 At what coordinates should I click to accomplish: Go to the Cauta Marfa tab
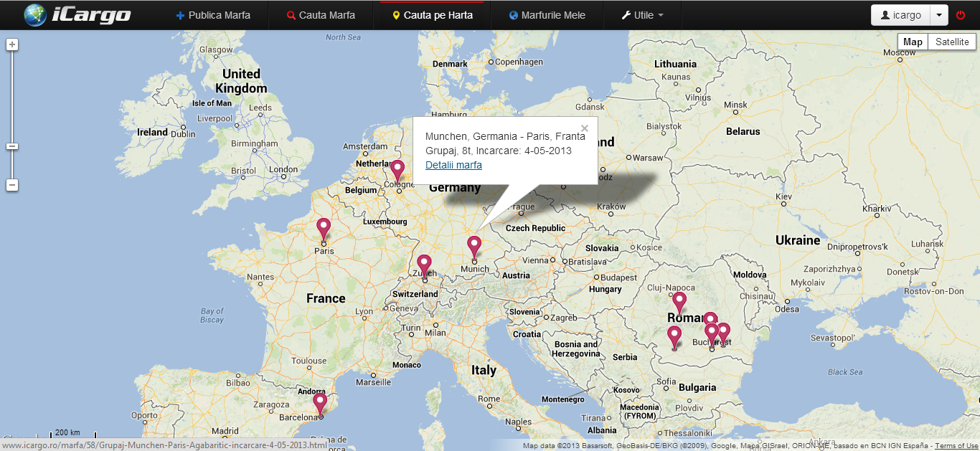(x=321, y=15)
